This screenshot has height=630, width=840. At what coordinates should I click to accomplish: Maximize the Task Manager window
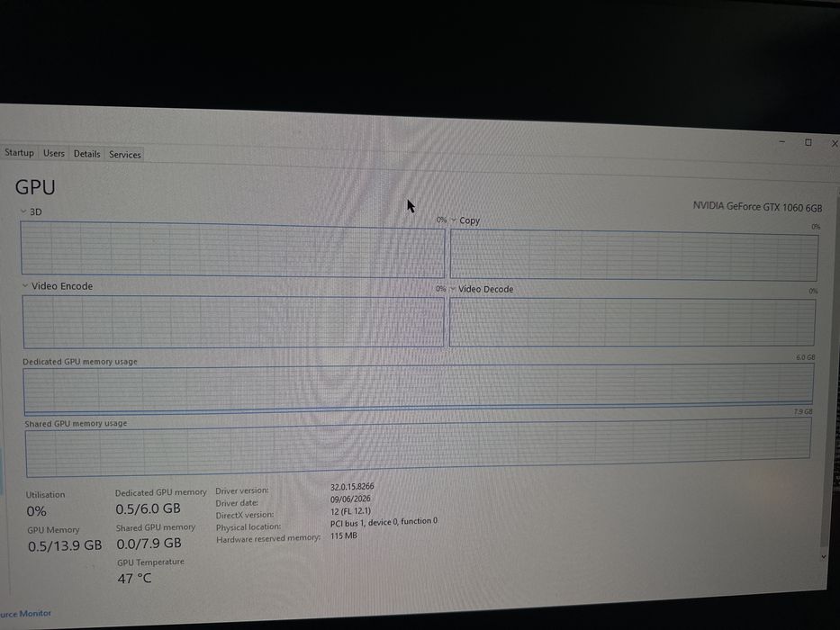click(x=808, y=142)
